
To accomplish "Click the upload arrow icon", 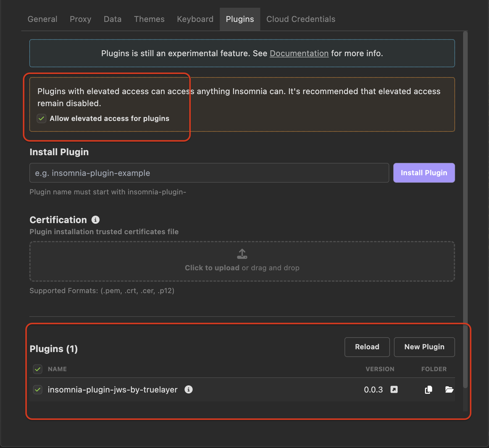I will tap(242, 254).
